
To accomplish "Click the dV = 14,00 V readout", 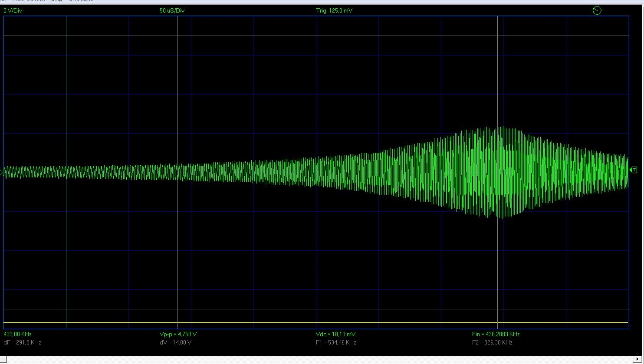I will pos(175,343).
